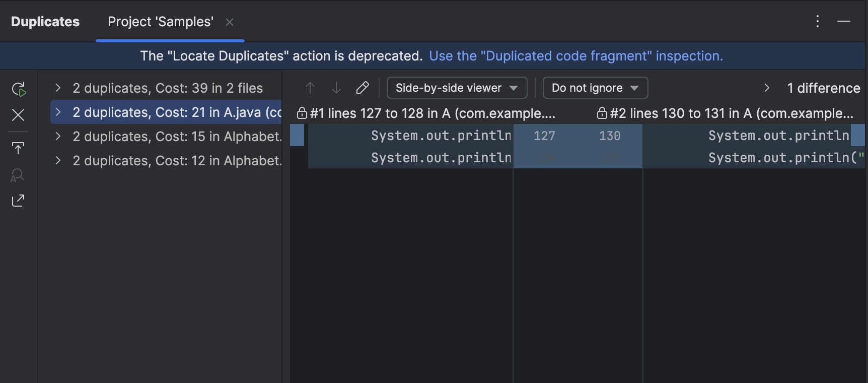Jump to previous difference with up arrow
Image resolution: width=868 pixels, height=383 pixels.
point(310,88)
